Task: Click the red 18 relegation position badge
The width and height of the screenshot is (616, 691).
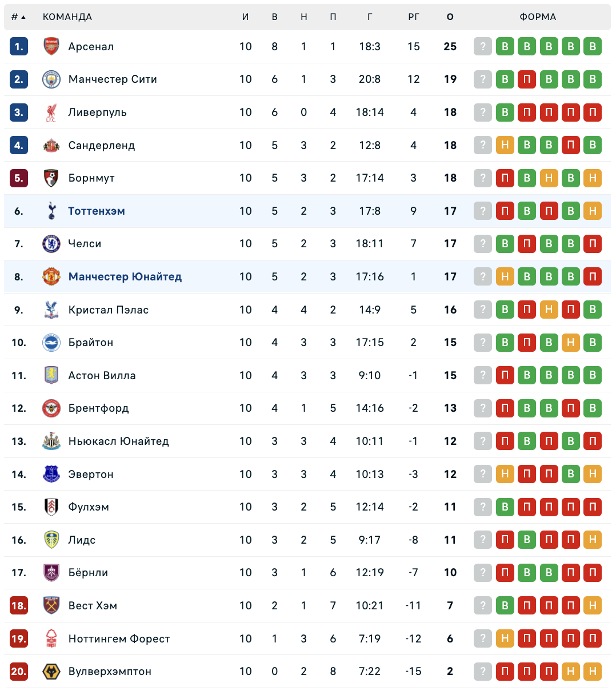Action: coord(19,606)
